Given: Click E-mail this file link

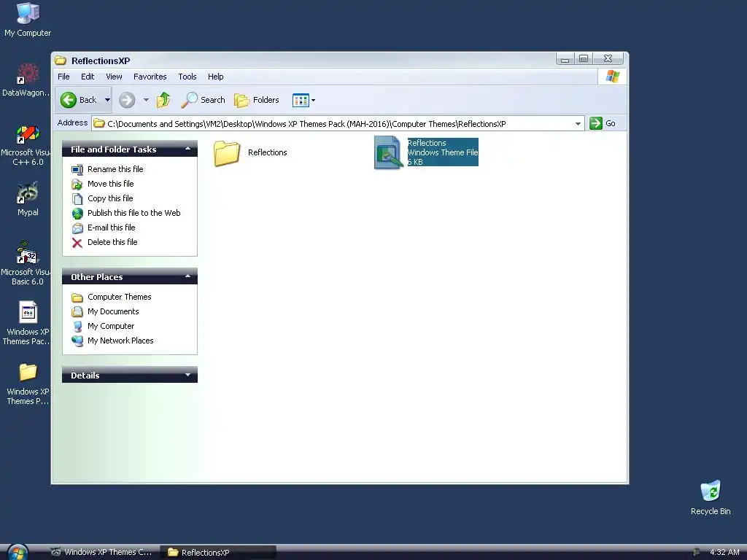Looking at the screenshot, I should (x=112, y=227).
